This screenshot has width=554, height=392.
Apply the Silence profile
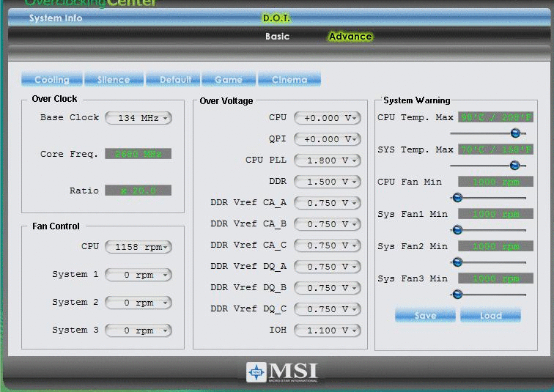[114, 79]
